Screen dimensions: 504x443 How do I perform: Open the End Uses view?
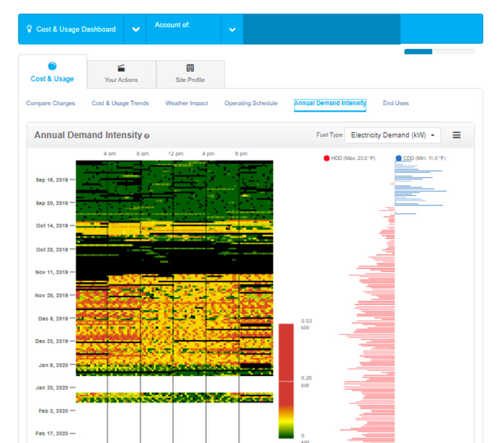click(x=396, y=103)
